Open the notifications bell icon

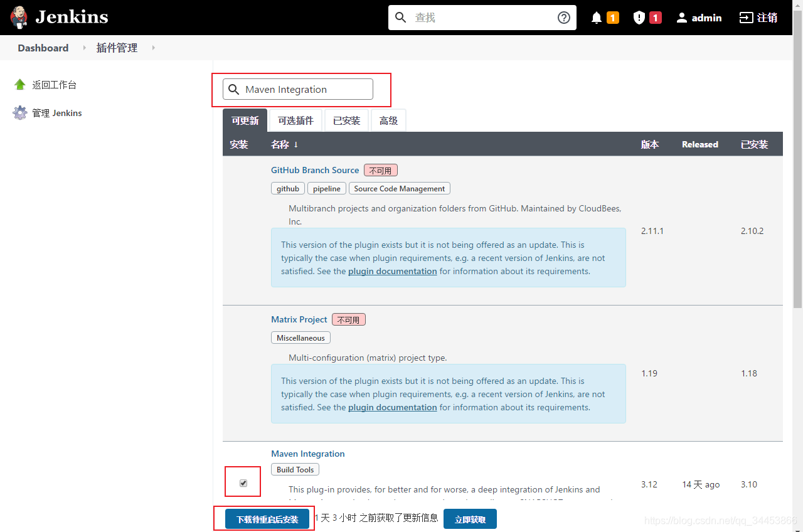pos(597,18)
